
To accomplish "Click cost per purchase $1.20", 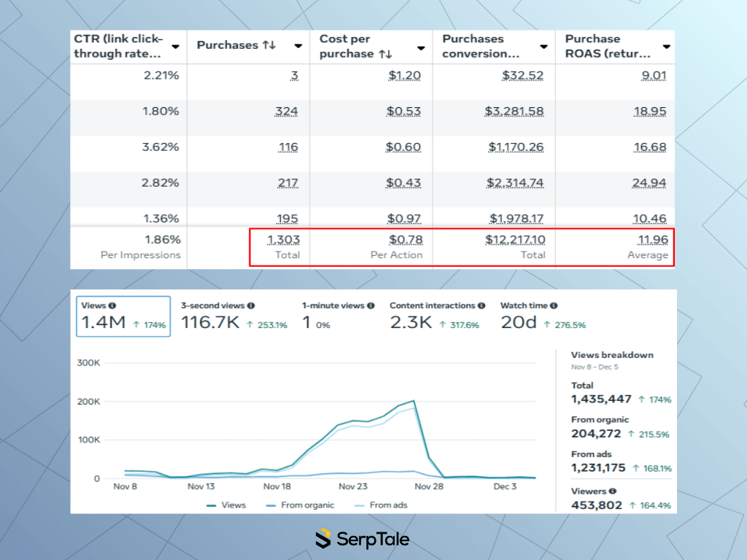I will [404, 76].
